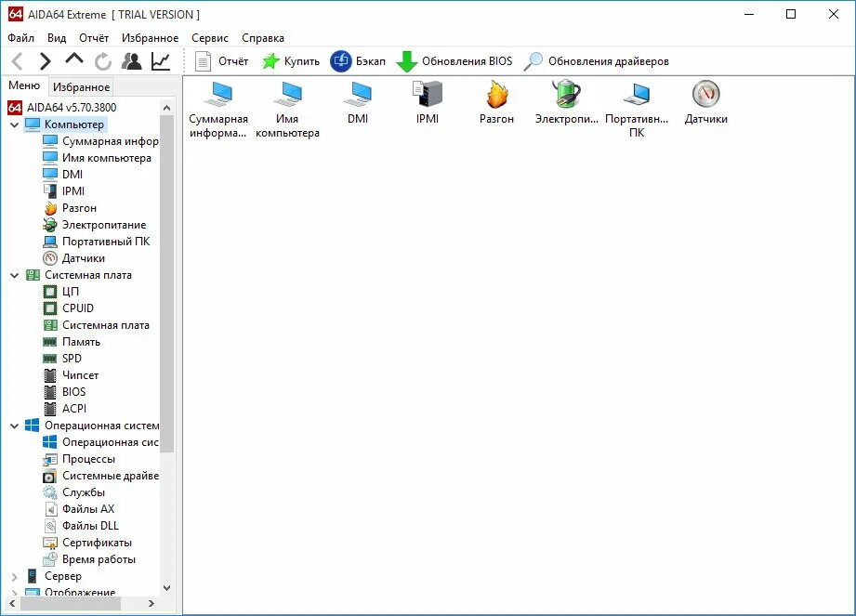Expand the Сервер tree node

[x=15, y=576]
